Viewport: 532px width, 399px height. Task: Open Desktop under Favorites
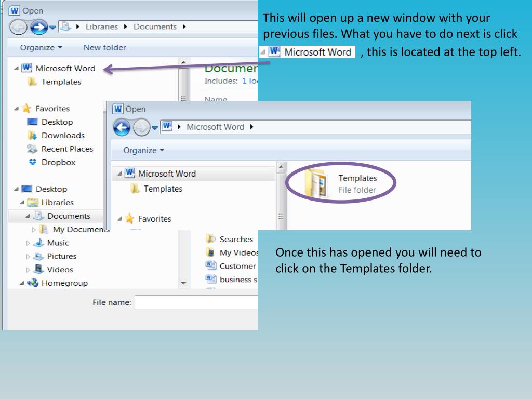[57, 122]
